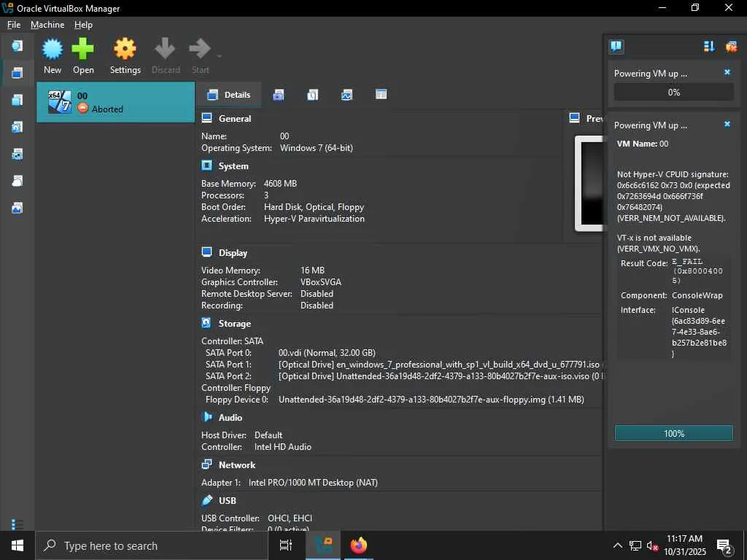747x560 pixels.
Task: Click the Display section header
Action: [233, 253]
